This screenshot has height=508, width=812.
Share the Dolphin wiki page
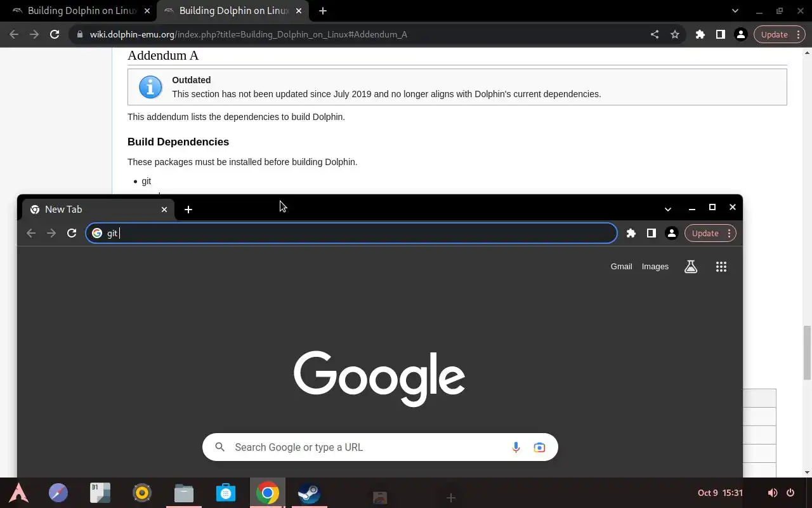(x=655, y=34)
